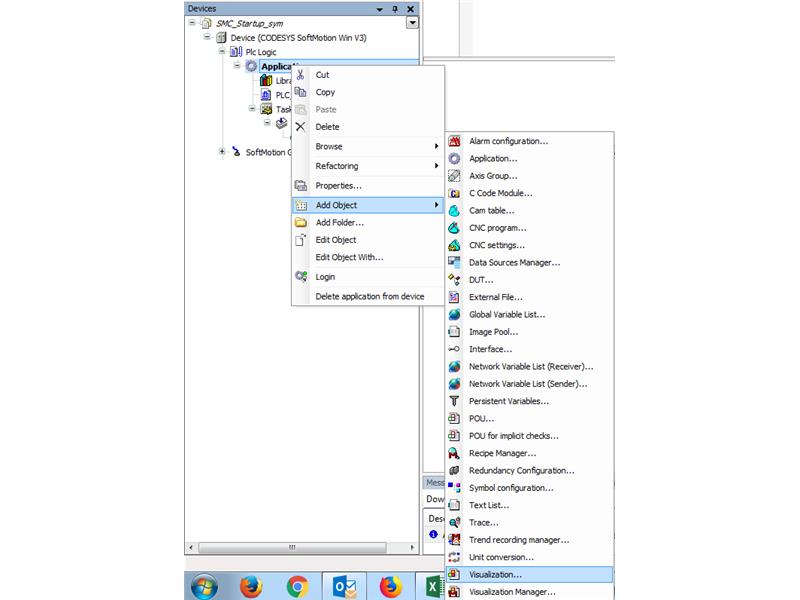Choose POU for implicit checks…
800x600 pixels.
[530, 436]
